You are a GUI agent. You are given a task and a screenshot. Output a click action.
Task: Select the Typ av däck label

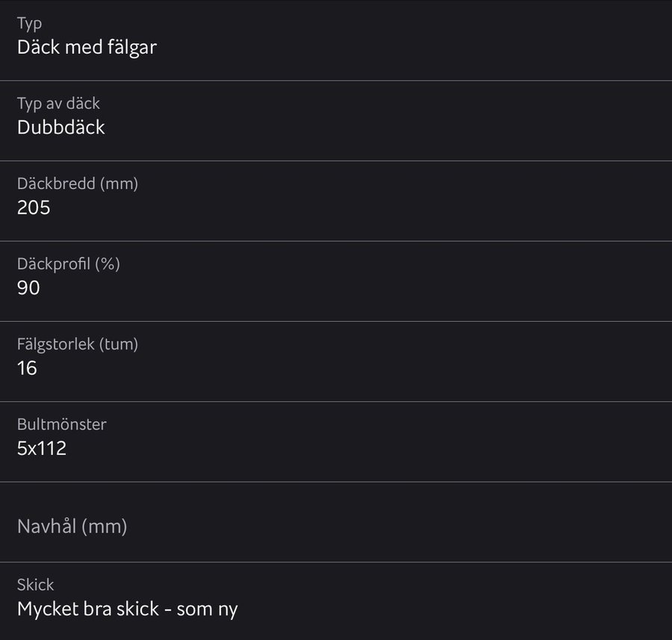point(58,103)
